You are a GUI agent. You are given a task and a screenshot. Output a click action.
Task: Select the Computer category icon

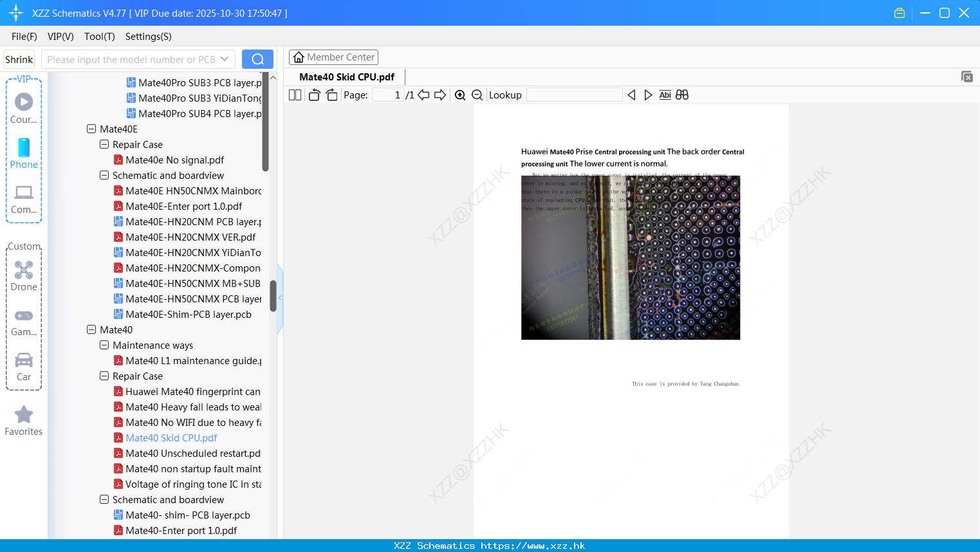pyautogui.click(x=24, y=199)
